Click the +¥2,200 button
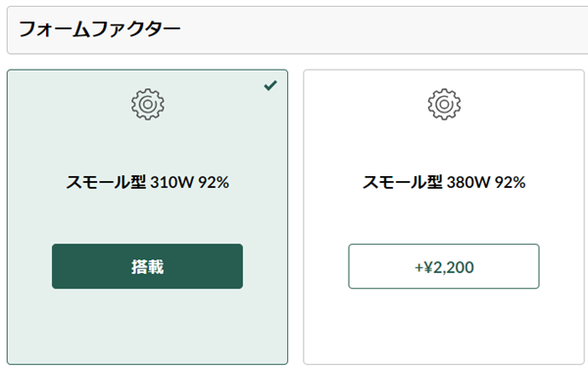 (x=444, y=266)
